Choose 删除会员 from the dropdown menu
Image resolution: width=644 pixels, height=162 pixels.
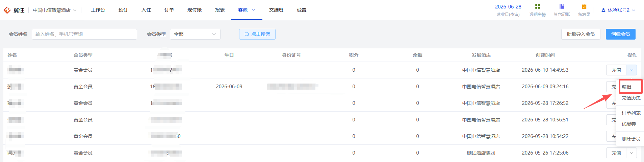(x=631, y=139)
